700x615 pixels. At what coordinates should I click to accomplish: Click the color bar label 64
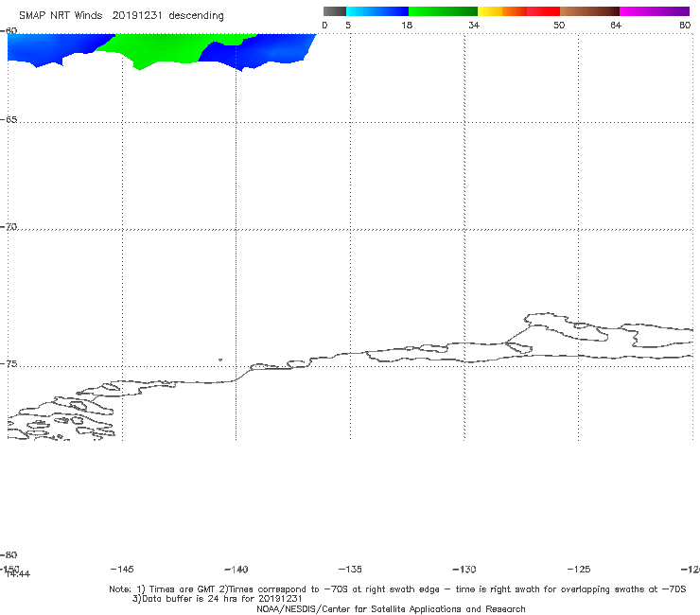[616, 25]
